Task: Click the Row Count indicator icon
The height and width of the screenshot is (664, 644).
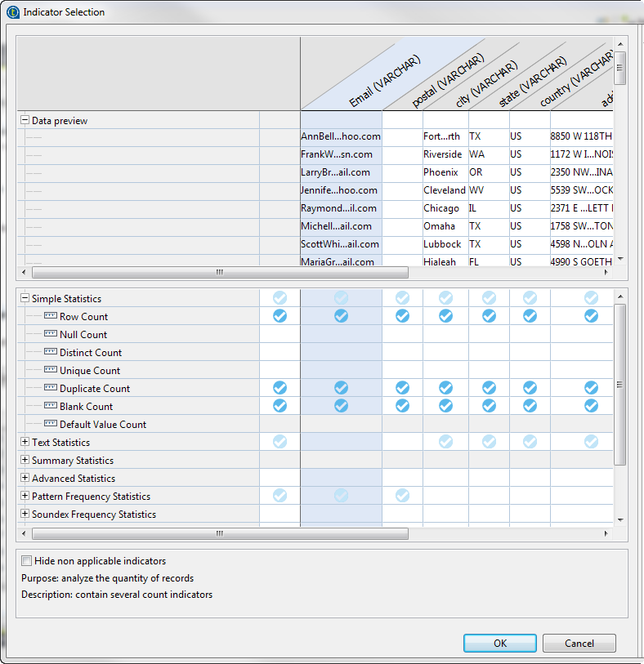Action: point(51,317)
